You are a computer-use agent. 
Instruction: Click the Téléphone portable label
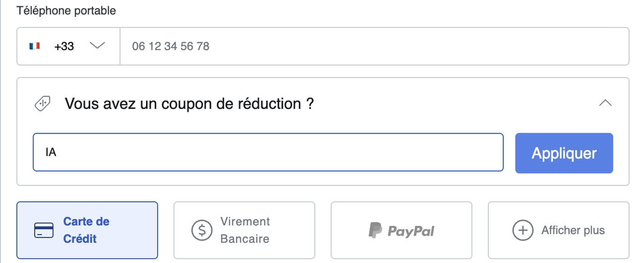point(66,10)
